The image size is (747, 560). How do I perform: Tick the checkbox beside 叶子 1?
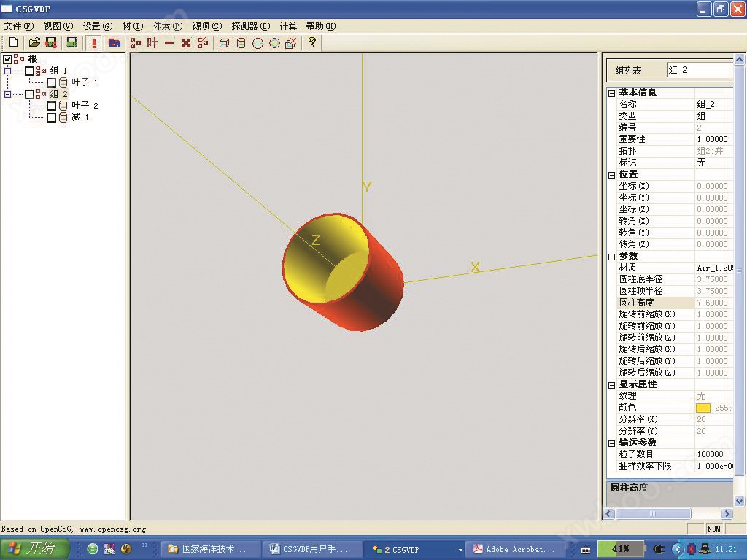pyautogui.click(x=52, y=82)
